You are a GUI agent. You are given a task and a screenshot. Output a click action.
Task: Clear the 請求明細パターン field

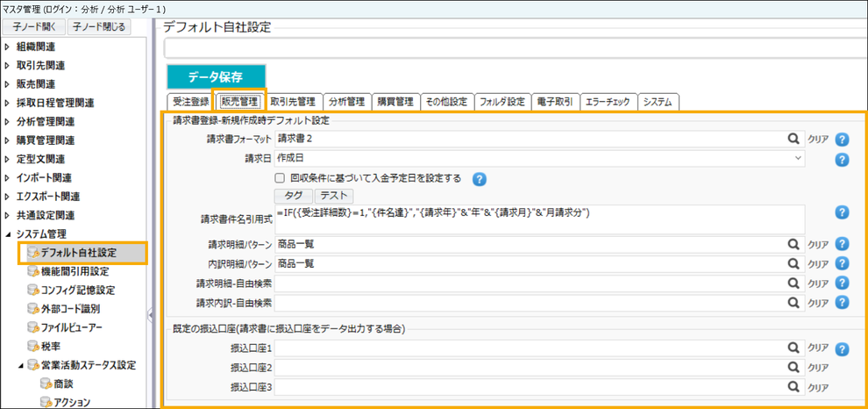click(818, 244)
